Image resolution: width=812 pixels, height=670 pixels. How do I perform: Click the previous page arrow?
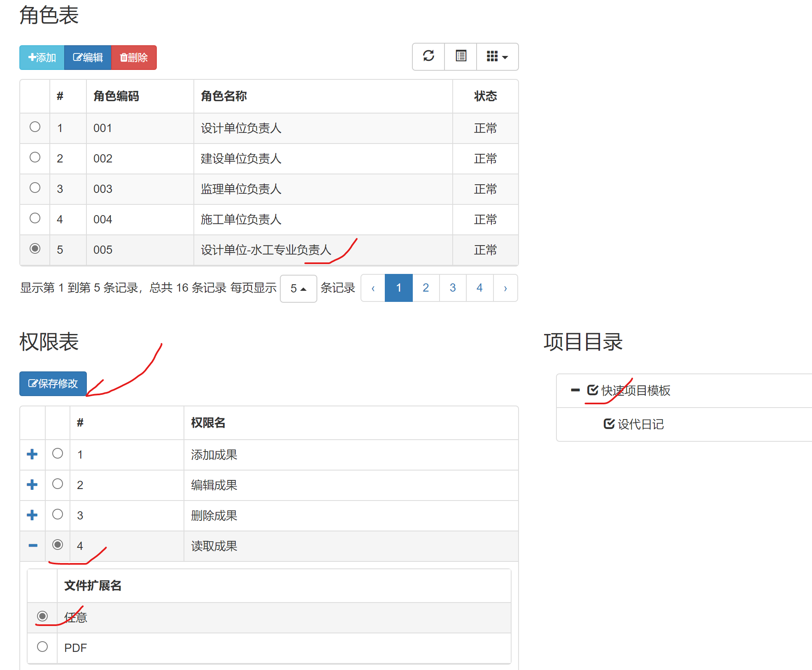coord(373,288)
